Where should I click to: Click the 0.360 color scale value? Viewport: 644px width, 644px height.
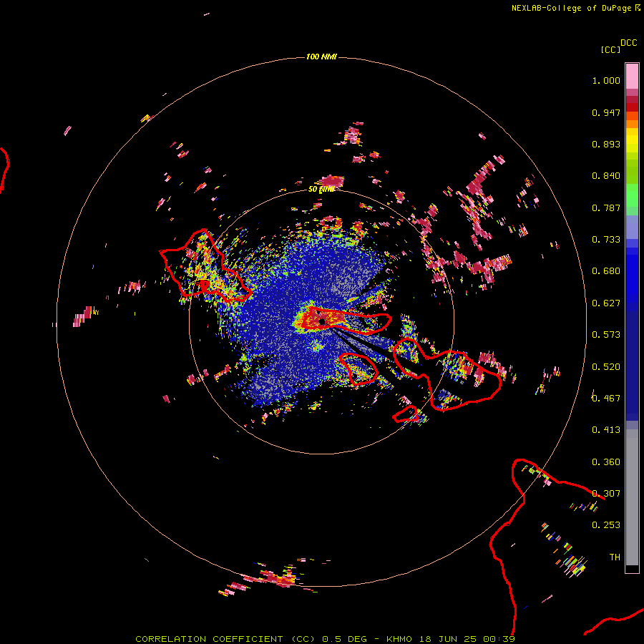click(606, 462)
